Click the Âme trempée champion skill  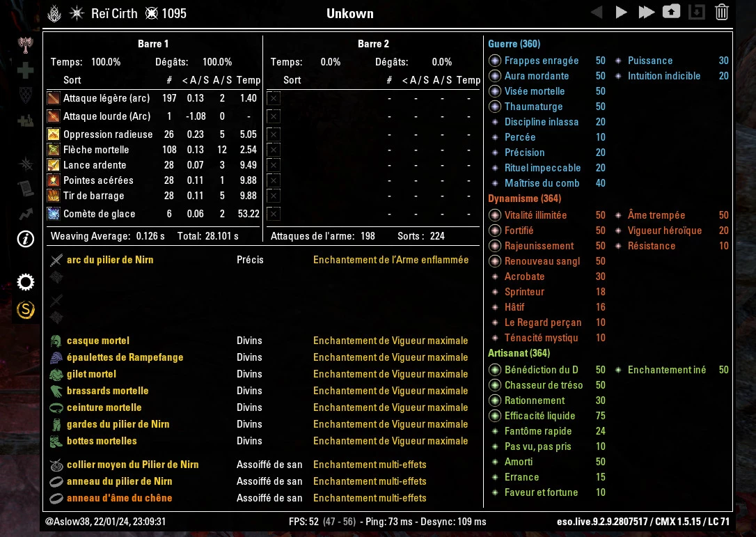(656, 215)
